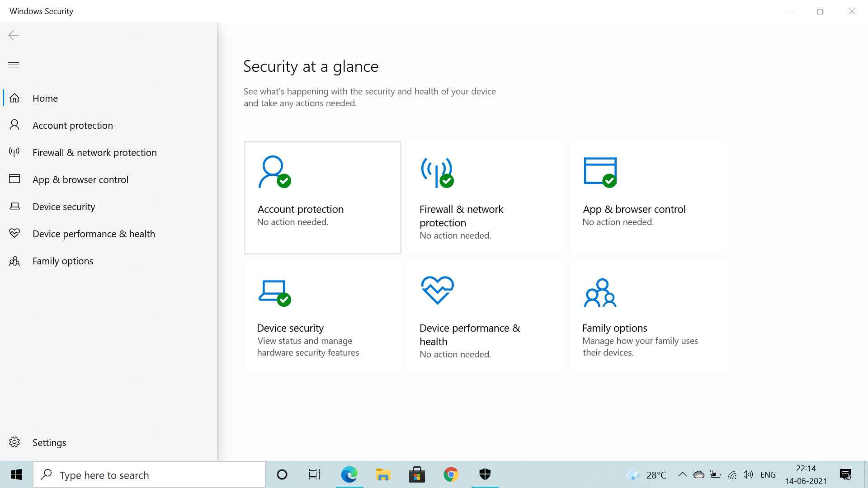Click the taskbar search box
This screenshot has height=488, width=868.
[149, 475]
